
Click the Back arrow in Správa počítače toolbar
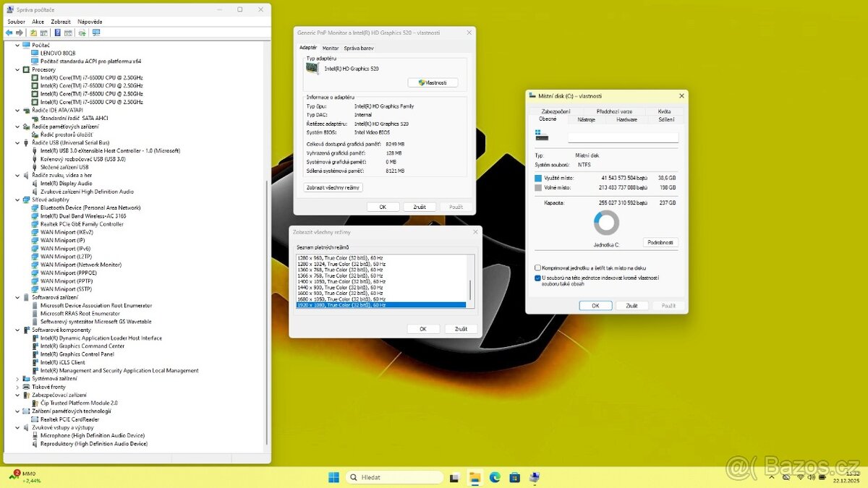(x=9, y=32)
